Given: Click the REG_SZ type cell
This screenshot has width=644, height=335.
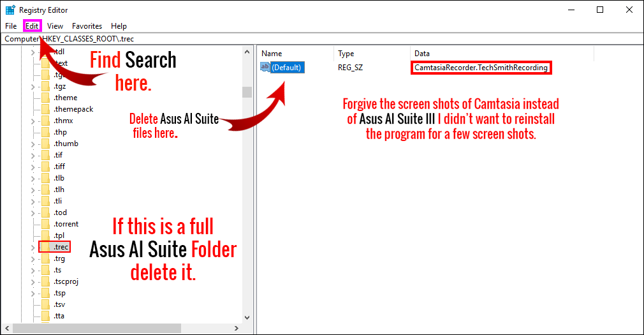Looking at the screenshot, I should (x=350, y=68).
